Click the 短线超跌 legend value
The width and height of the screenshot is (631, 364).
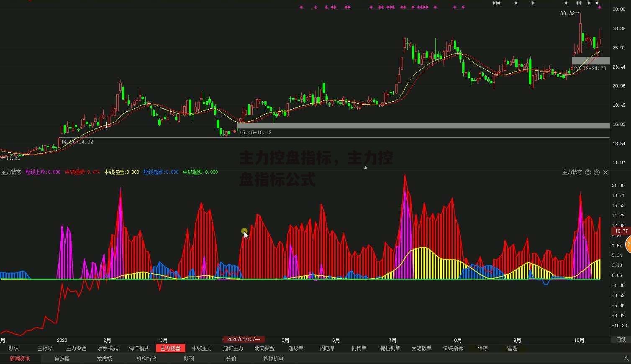161,172
